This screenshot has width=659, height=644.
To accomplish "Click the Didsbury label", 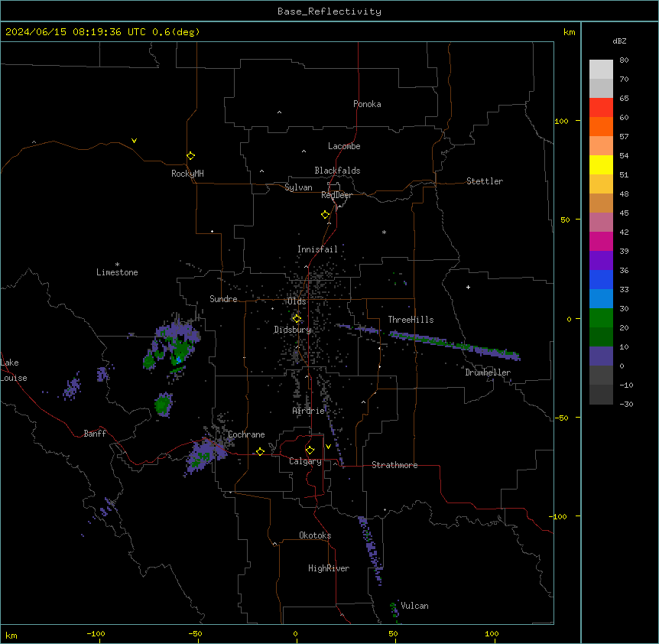I will click(x=292, y=330).
